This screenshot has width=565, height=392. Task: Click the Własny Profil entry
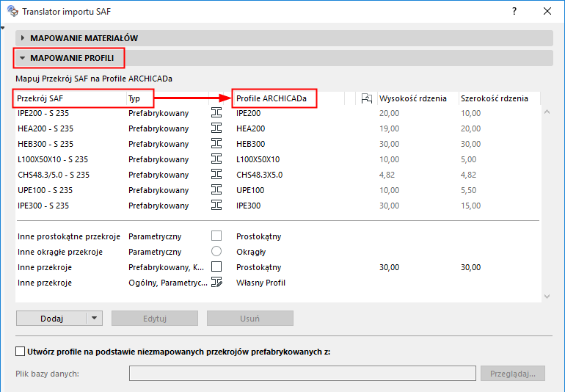click(x=260, y=283)
